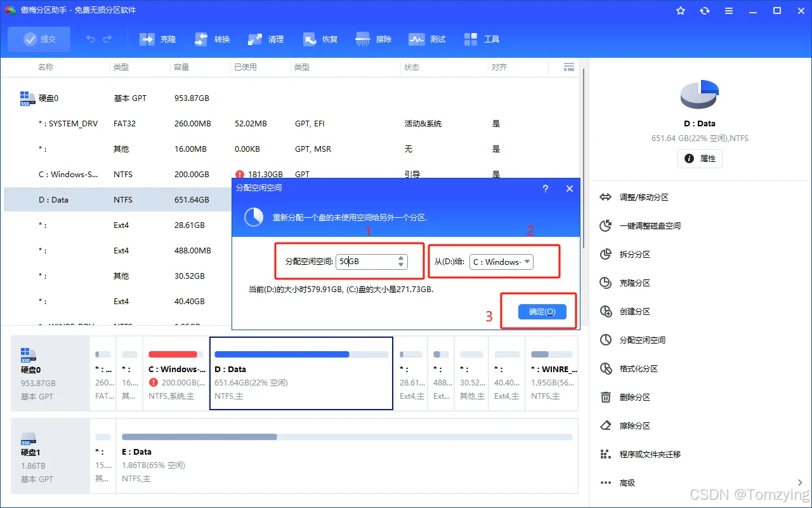Click the refresh icon in title bar

coord(705,11)
